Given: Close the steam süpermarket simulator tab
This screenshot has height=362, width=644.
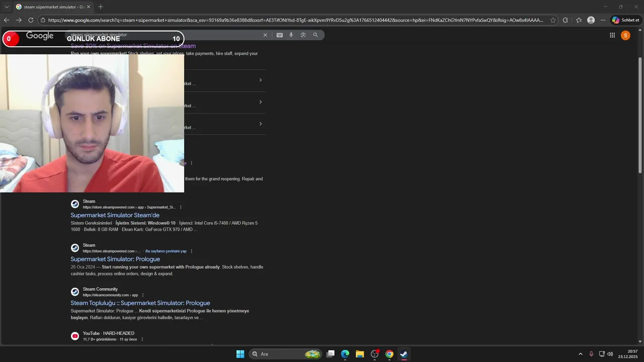Looking at the screenshot, I should 89,7.
